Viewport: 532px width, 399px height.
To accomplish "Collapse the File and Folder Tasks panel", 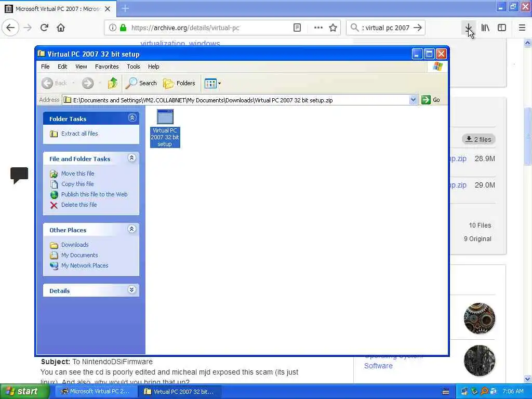I will click(132, 158).
